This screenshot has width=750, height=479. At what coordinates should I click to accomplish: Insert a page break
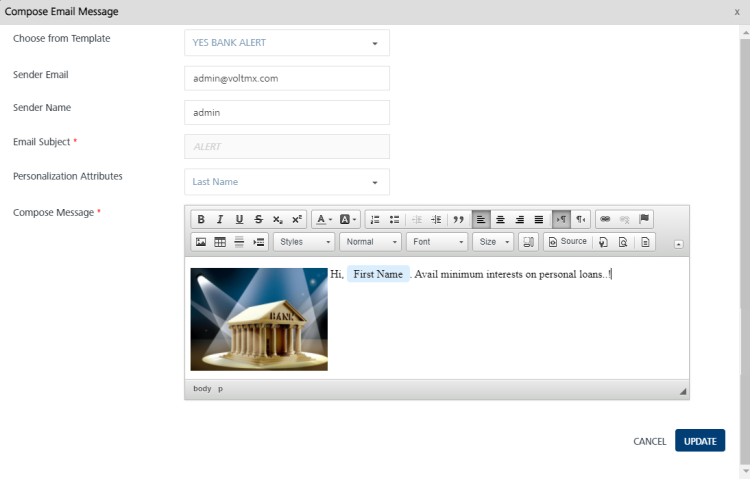(258, 242)
